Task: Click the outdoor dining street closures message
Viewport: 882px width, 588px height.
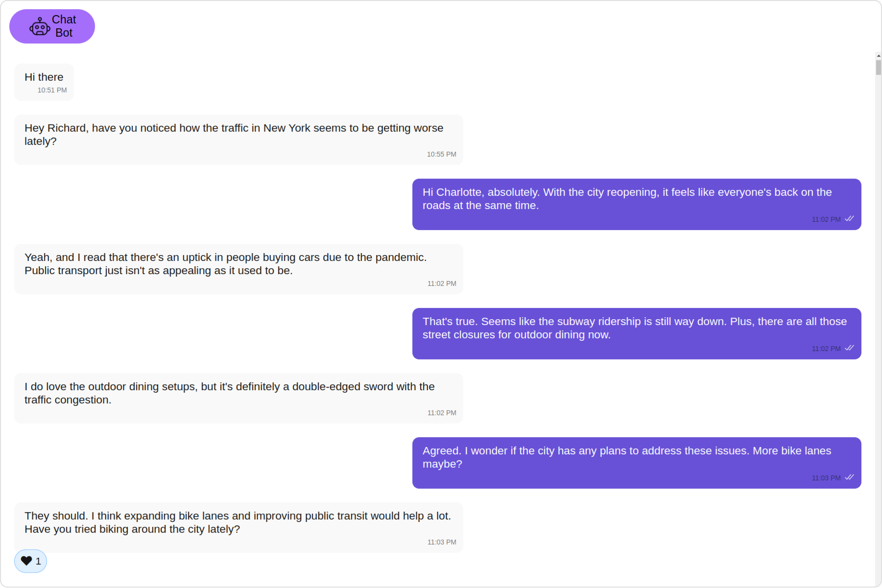Action: click(637, 334)
